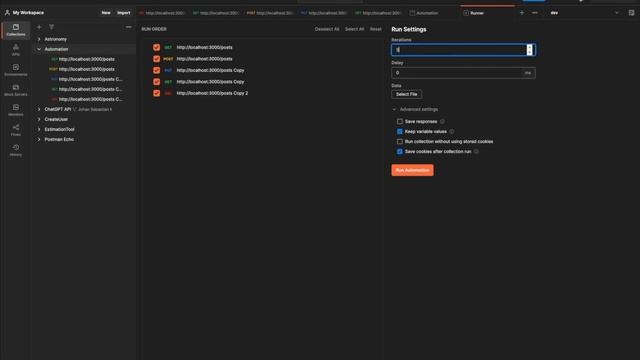Uncheck the first GET posts request in run order
Screen dimensions: 640x360
156,47
